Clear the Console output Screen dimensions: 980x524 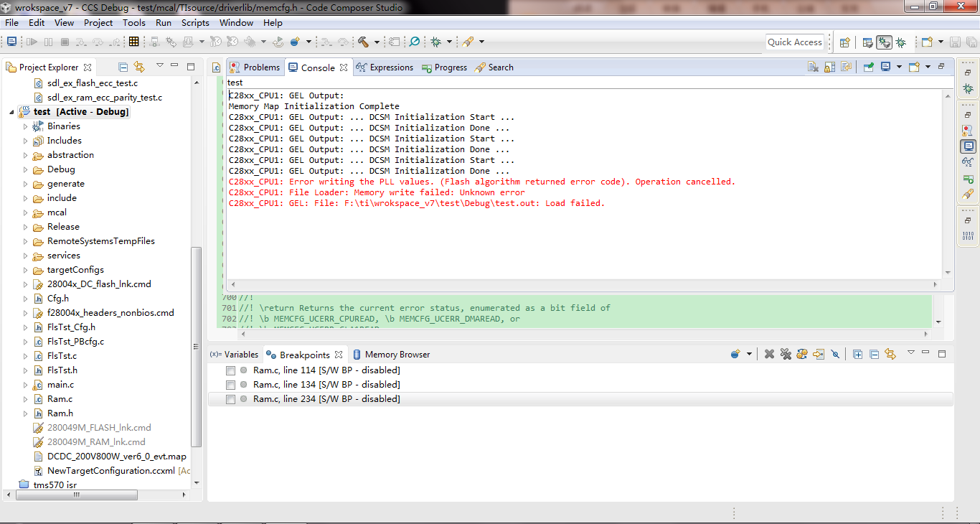click(813, 67)
